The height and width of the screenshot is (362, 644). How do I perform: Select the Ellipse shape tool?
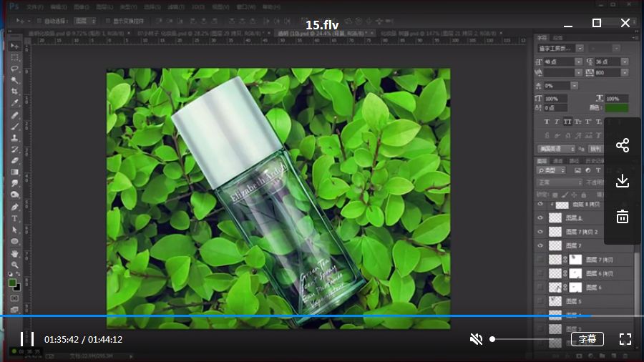(14, 241)
